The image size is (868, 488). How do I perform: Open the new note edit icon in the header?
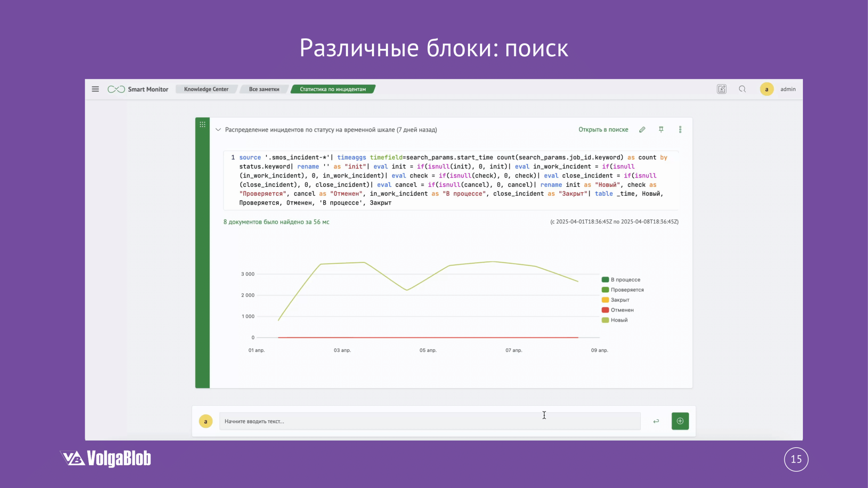(722, 89)
